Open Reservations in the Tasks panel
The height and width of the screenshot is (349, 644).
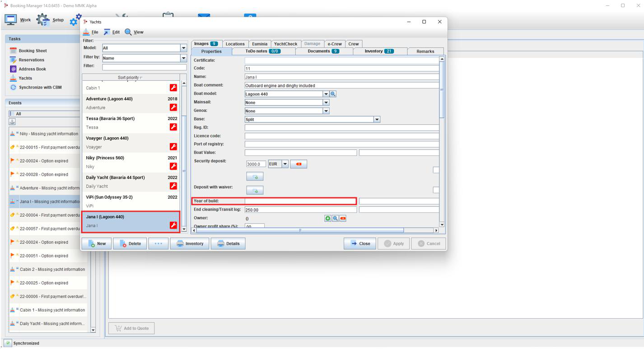31,60
